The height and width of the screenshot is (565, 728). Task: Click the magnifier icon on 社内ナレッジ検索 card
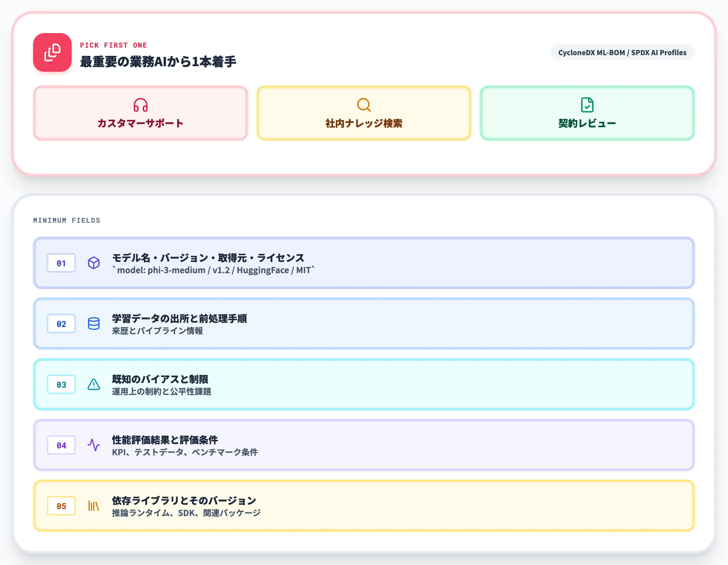364,105
